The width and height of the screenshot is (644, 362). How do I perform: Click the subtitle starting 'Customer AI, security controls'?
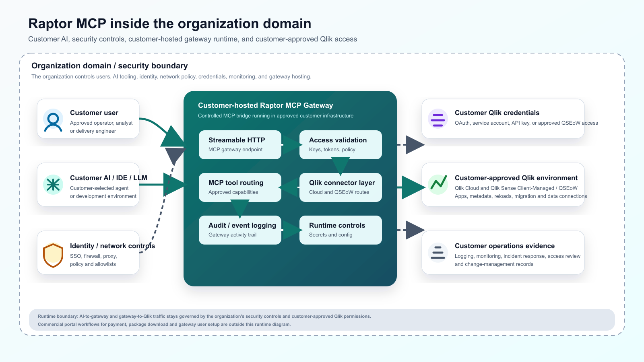coord(193,39)
